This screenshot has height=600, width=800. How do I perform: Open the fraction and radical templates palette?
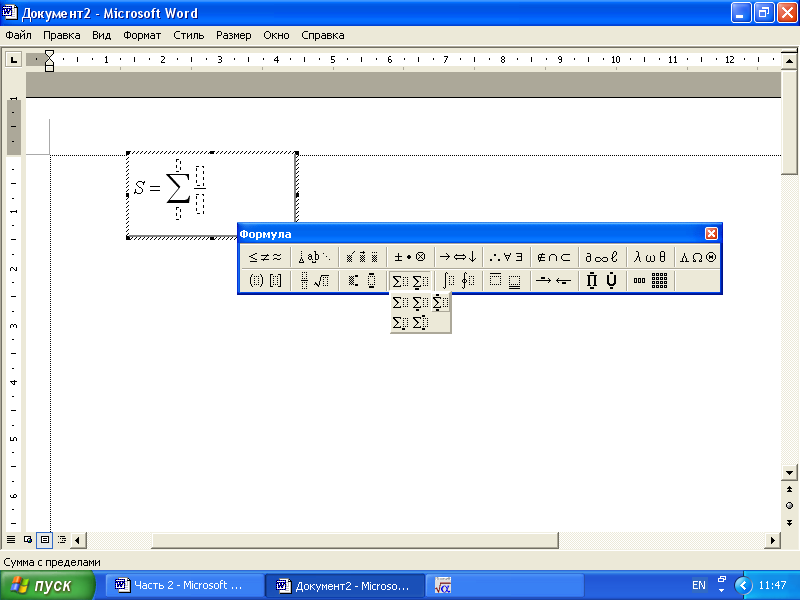pyautogui.click(x=314, y=280)
